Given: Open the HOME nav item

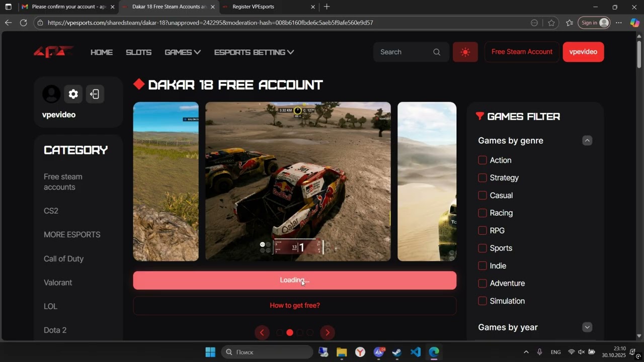Looking at the screenshot, I should tap(102, 52).
